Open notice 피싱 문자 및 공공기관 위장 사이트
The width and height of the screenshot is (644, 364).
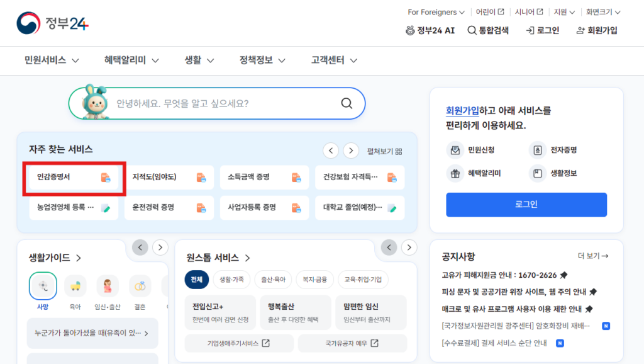[519, 292]
